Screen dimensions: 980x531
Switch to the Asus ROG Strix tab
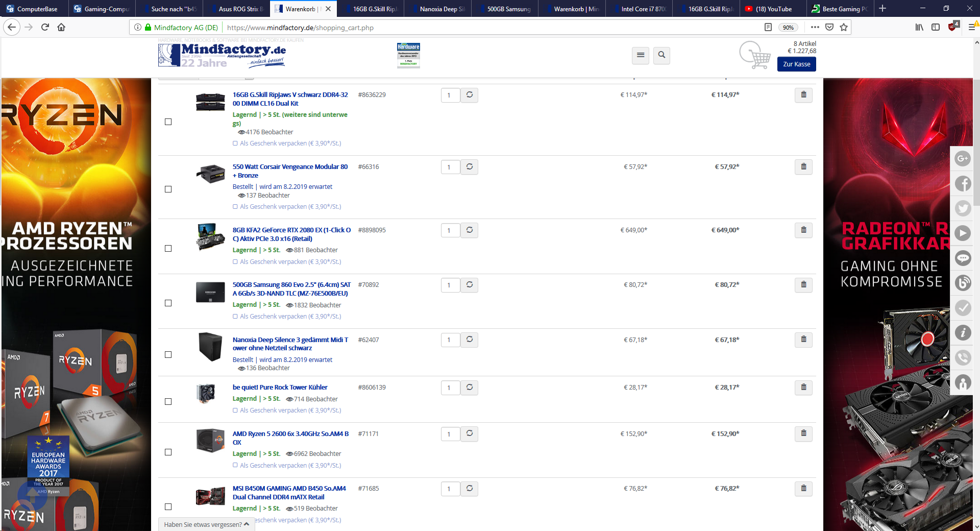point(236,9)
